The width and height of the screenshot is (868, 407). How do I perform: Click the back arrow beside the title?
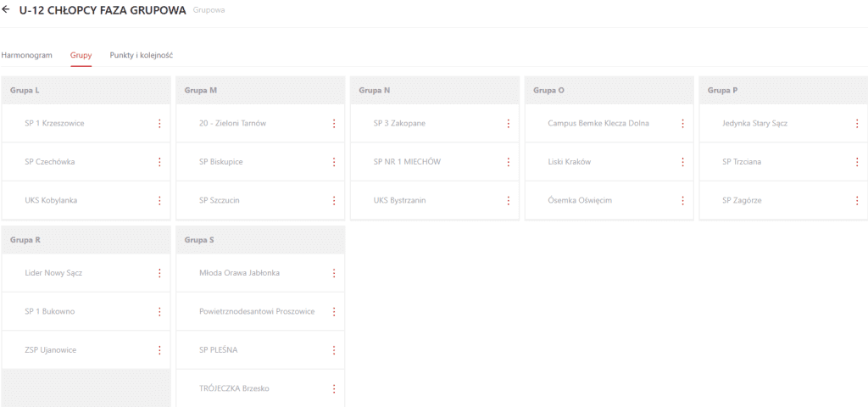(6, 9)
